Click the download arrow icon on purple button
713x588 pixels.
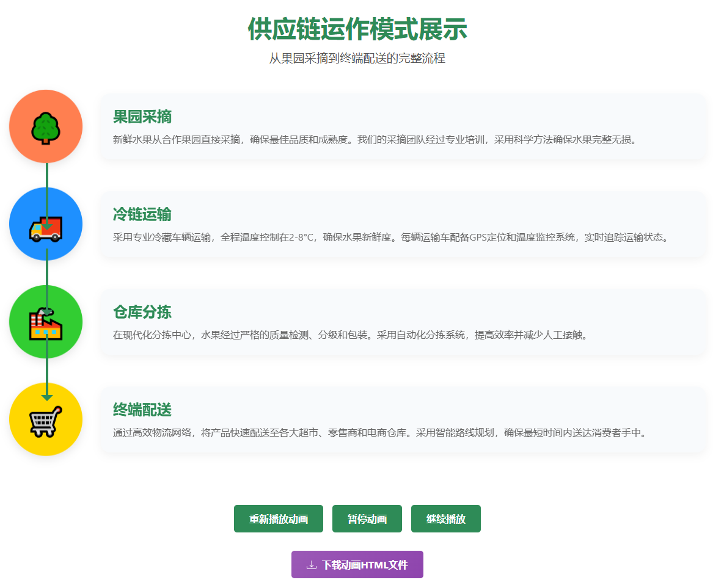[312, 565]
